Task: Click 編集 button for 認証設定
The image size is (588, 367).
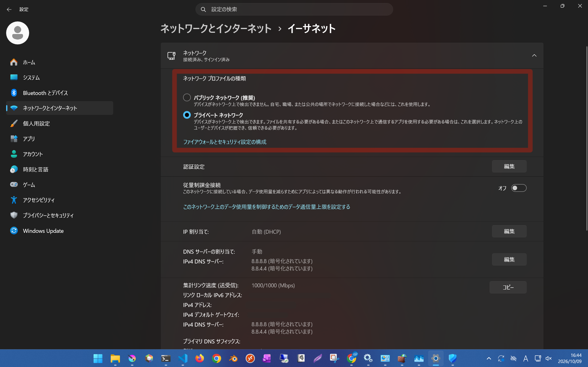Action: [x=509, y=166]
